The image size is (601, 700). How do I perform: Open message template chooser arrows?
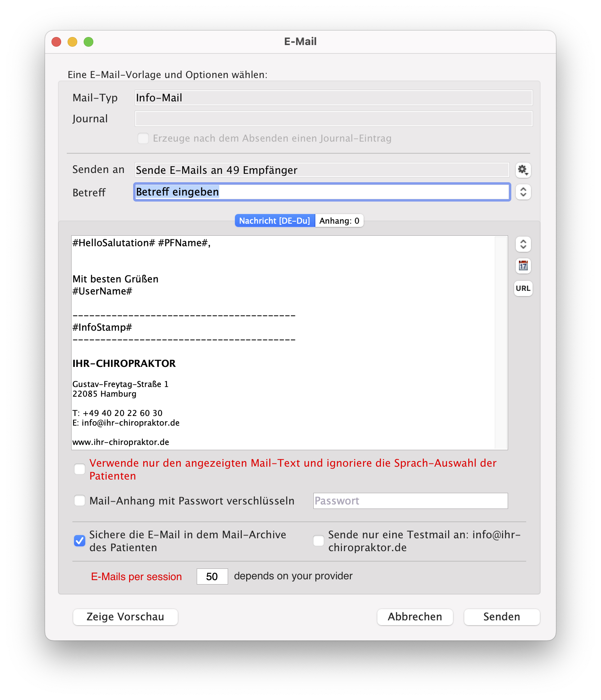(x=523, y=244)
